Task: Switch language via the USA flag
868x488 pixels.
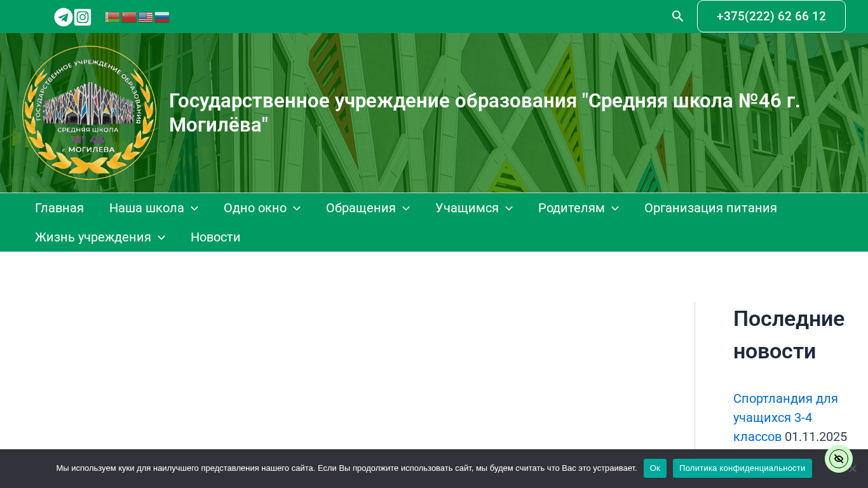Action: pos(146,17)
